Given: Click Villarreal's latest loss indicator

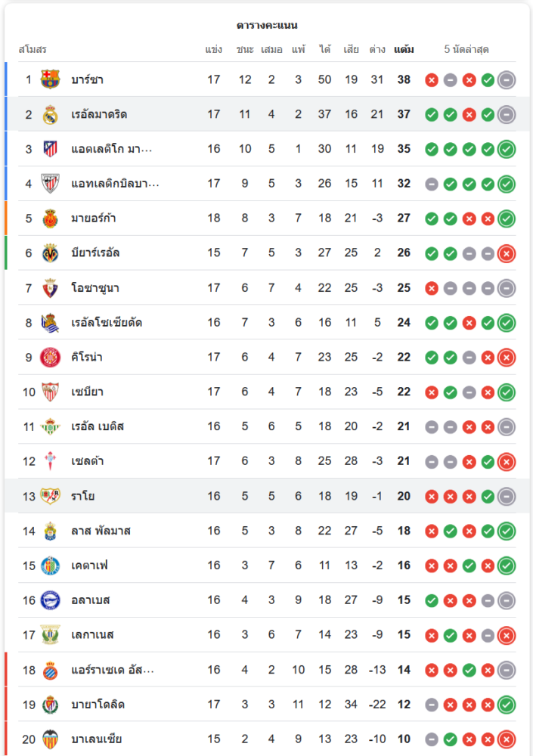Looking at the screenshot, I should pos(507,253).
